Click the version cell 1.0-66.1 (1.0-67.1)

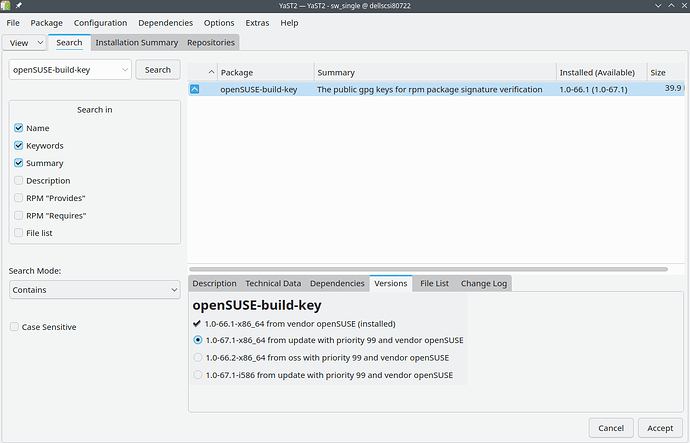click(593, 89)
